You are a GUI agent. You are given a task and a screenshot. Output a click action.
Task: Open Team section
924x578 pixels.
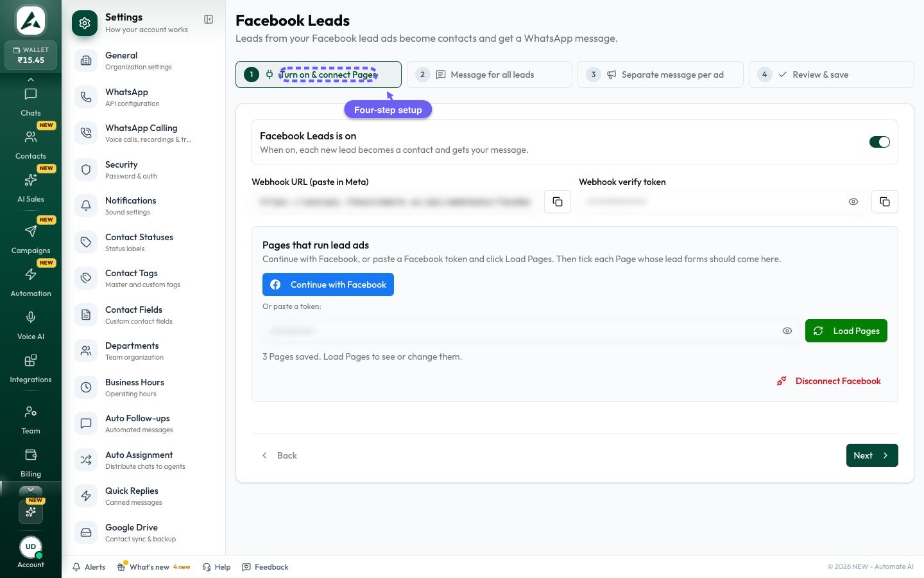30,420
